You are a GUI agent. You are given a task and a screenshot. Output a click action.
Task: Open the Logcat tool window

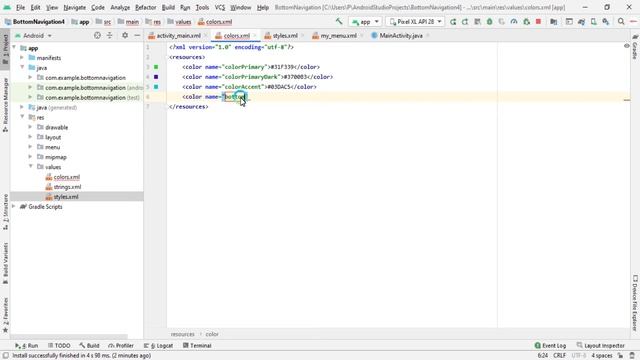[x=159, y=345]
